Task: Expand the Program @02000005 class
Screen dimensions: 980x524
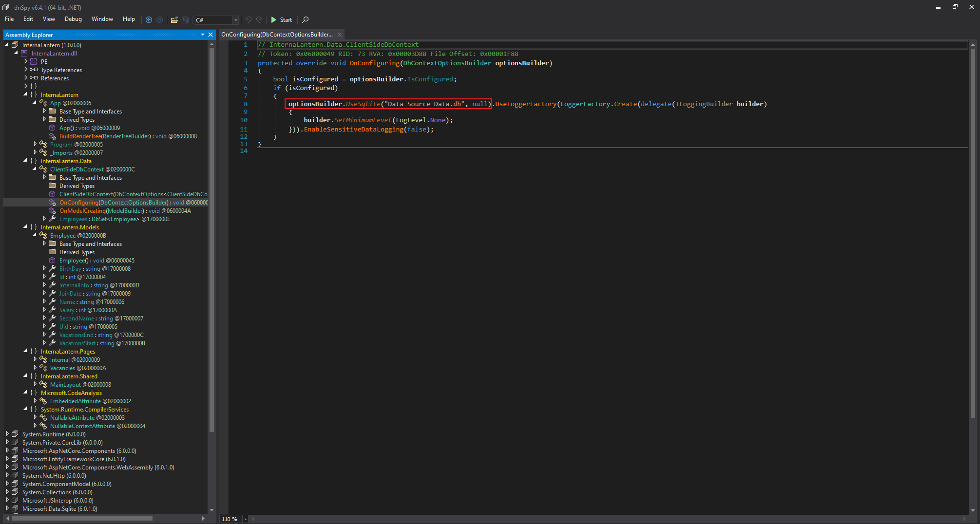Action: coord(35,144)
